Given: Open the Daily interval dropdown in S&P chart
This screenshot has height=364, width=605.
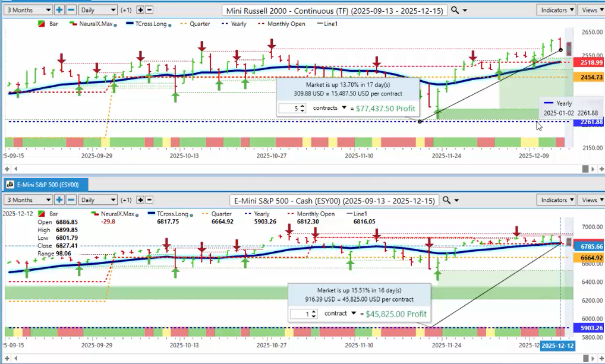Looking at the screenshot, I should point(98,200).
